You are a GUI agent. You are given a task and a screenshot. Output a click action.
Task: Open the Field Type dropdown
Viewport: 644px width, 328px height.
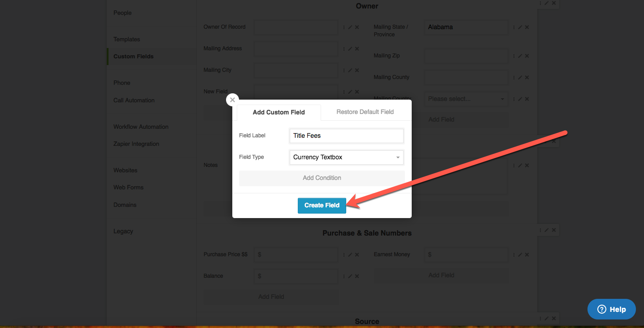coord(347,157)
